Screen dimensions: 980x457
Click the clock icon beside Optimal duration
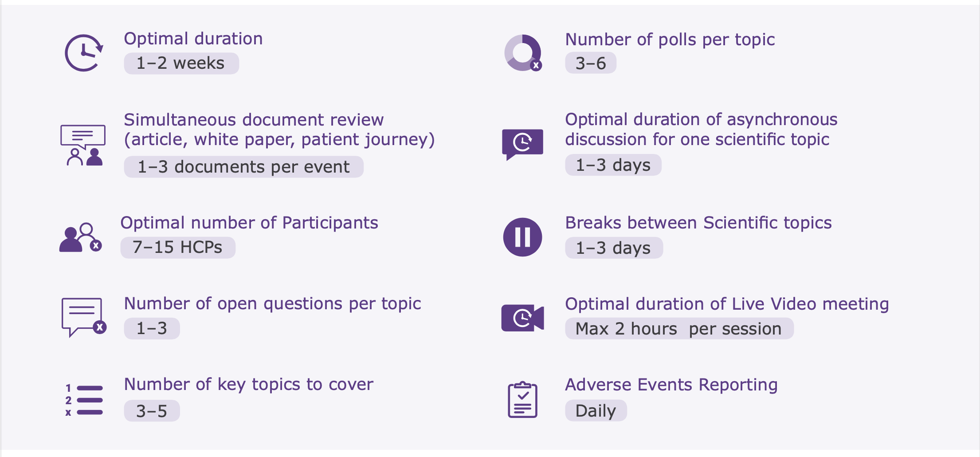[84, 53]
